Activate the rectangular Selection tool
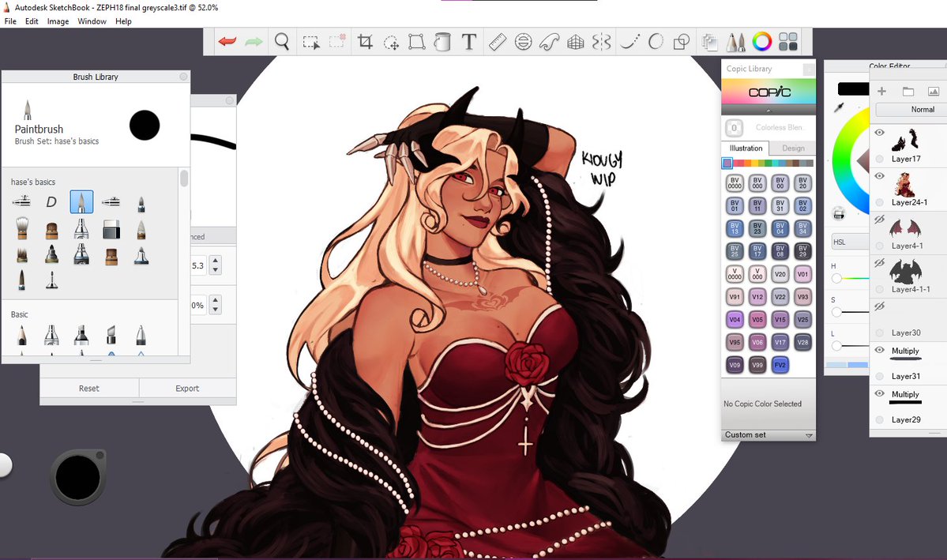 [311, 43]
